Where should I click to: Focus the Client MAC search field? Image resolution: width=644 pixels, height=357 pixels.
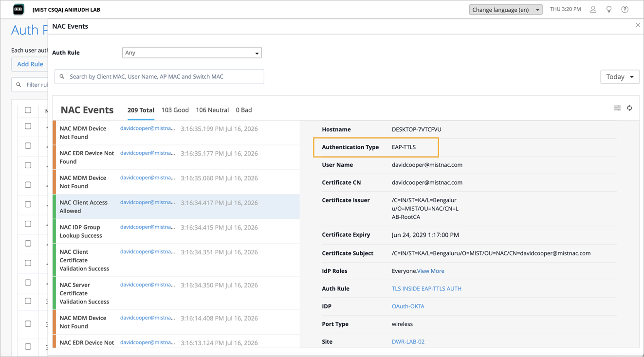click(159, 76)
